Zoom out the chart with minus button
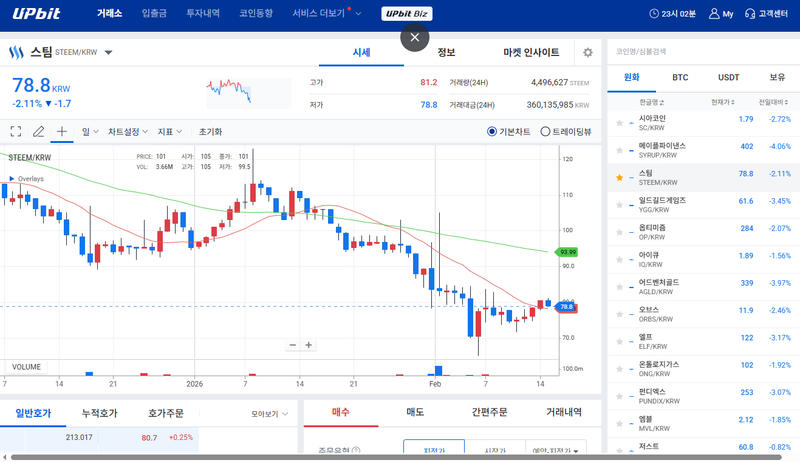 click(x=293, y=345)
